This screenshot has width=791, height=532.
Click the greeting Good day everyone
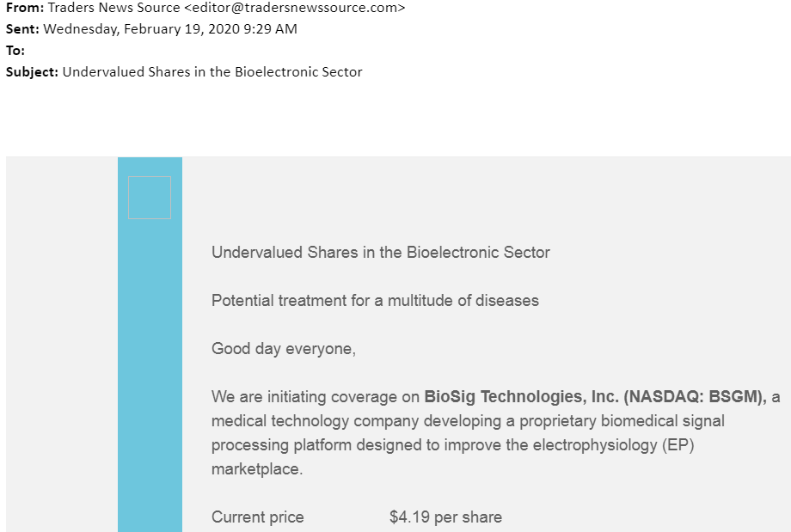(x=284, y=348)
